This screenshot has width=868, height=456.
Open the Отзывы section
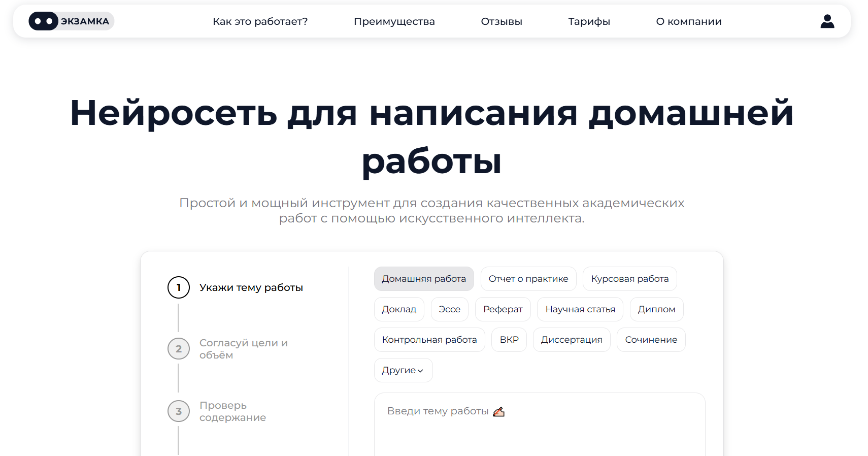pos(501,21)
